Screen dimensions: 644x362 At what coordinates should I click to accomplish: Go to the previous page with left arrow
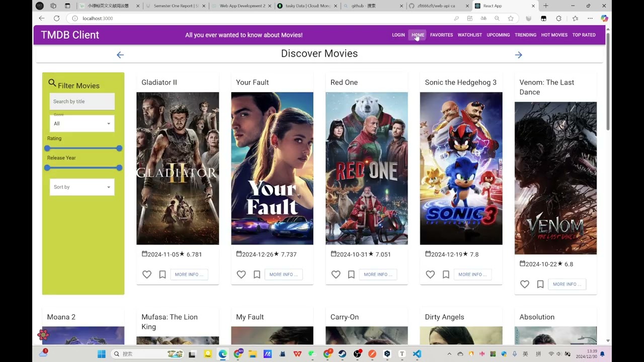120,55
